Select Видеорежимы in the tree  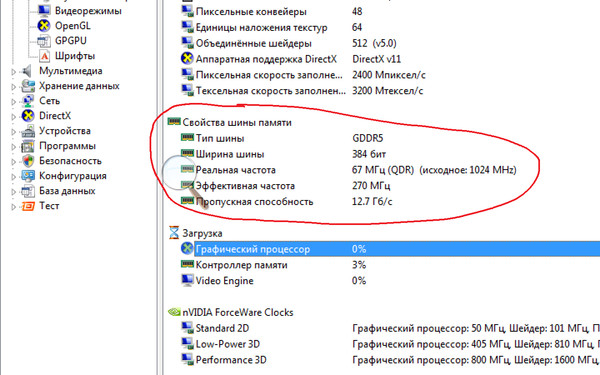point(88,11)
